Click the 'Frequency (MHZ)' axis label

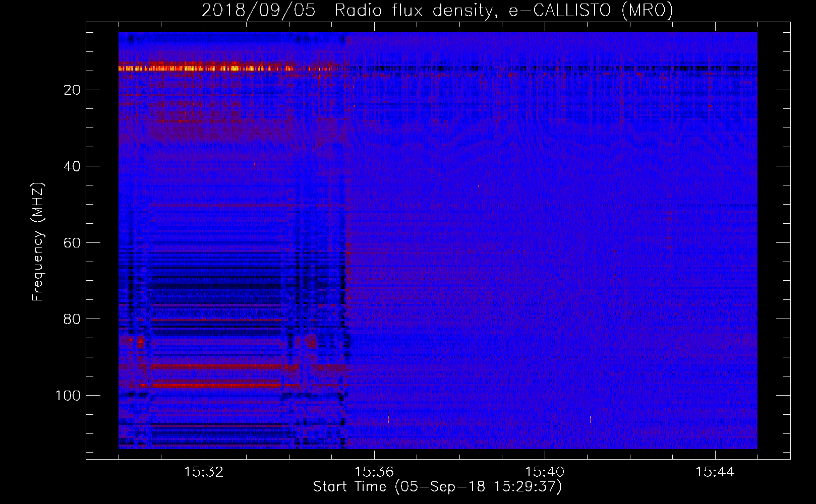[x=38, y=242]
